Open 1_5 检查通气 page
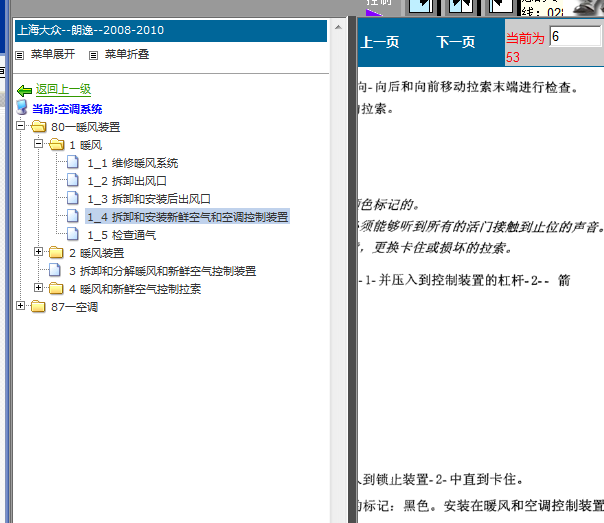Viewport: 604px width, 523px height. point(122,235)
